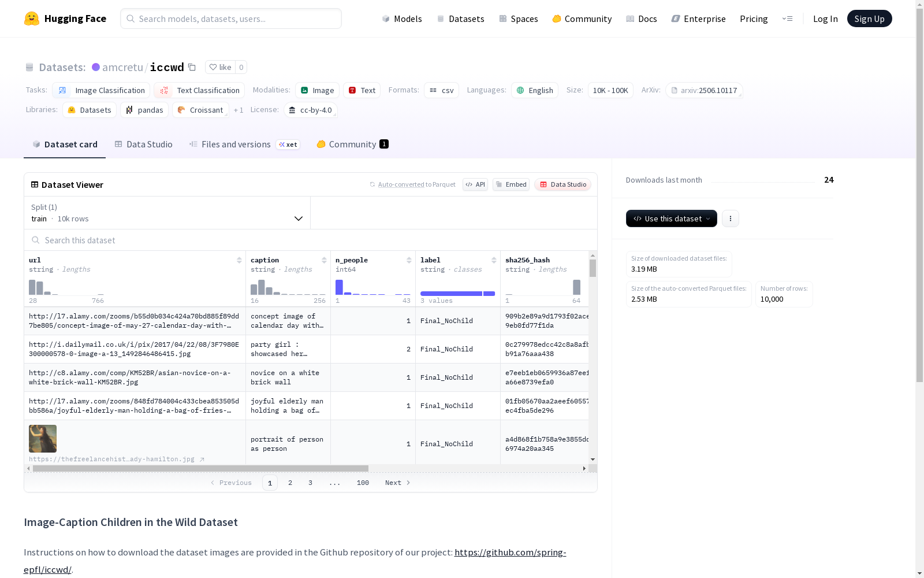Open the Enterprise menu item

(698, 18)
